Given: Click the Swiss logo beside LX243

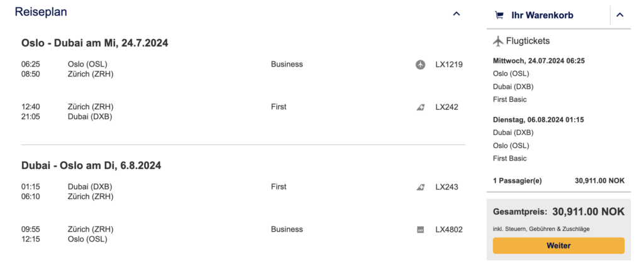Looking at the screenshot, I should (421, 187).
